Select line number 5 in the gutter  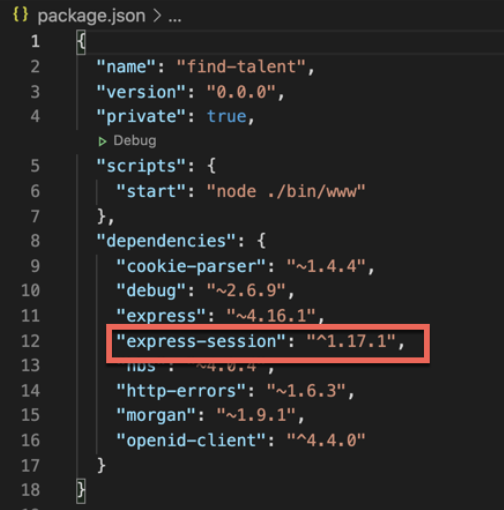[x=35, y=166]
